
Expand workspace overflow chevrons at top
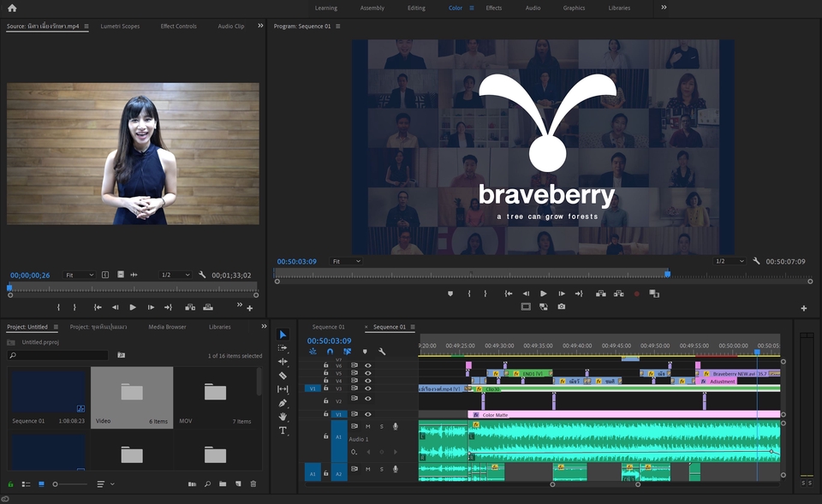(664, 8)
